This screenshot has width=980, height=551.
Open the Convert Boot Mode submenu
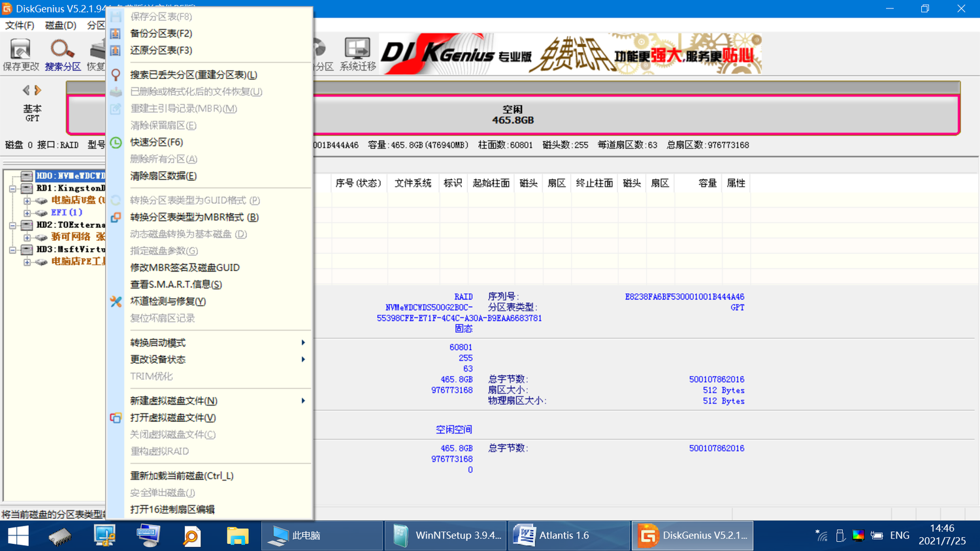(x=209, y=343)
